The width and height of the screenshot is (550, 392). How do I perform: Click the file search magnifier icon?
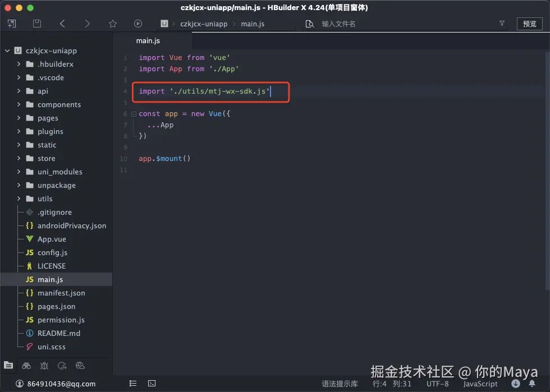click(310, 24)
